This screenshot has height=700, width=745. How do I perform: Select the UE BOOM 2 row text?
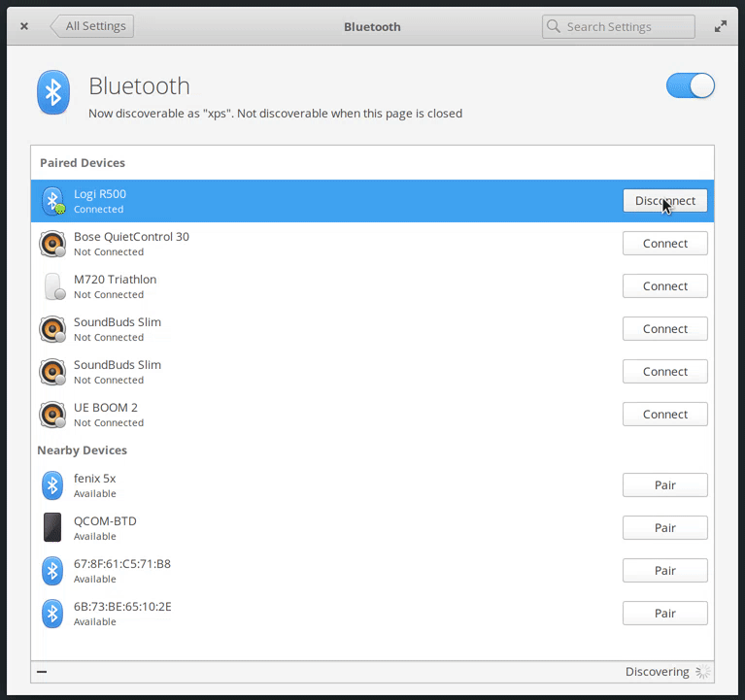click(x=106, y=408)
